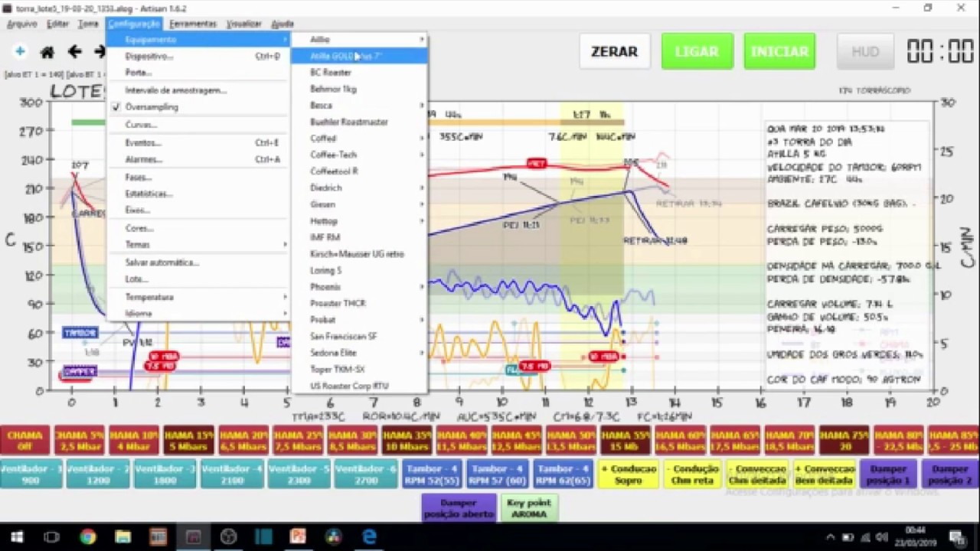Open Alarmes configuration

pos(199,159)
